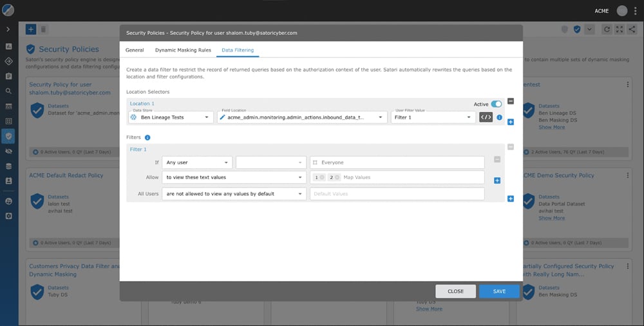
Task: Click the refresh icon in the top toolbar
Action: tap(606, 30)
